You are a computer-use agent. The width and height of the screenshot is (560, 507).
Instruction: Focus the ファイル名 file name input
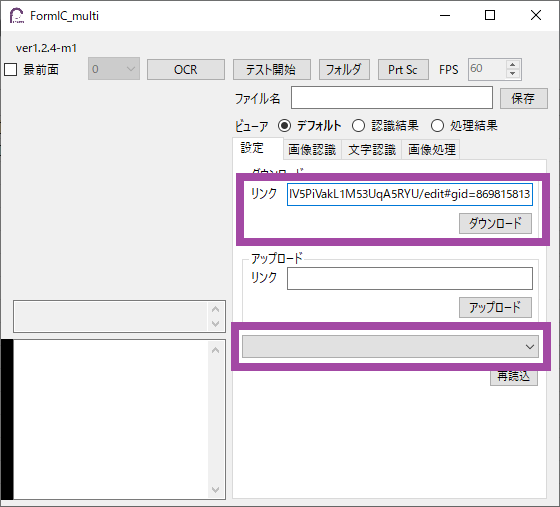tap(392, 97)
